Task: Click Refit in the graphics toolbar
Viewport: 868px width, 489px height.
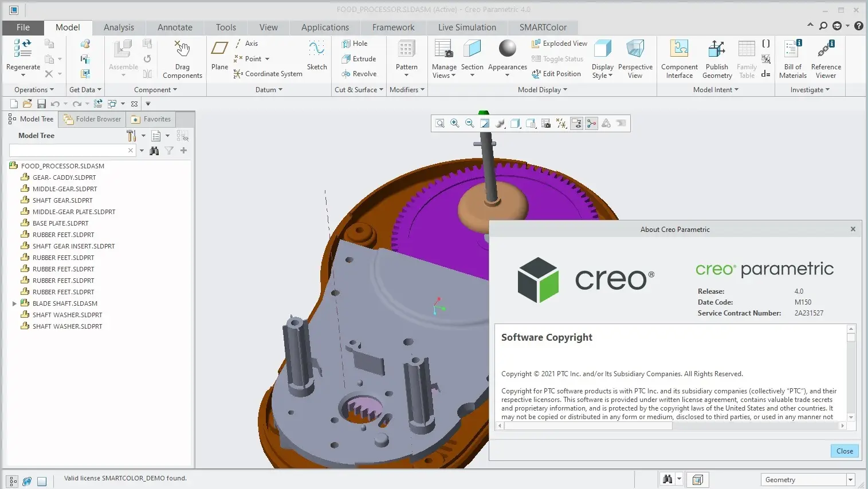Action: (x=439, y=124)
